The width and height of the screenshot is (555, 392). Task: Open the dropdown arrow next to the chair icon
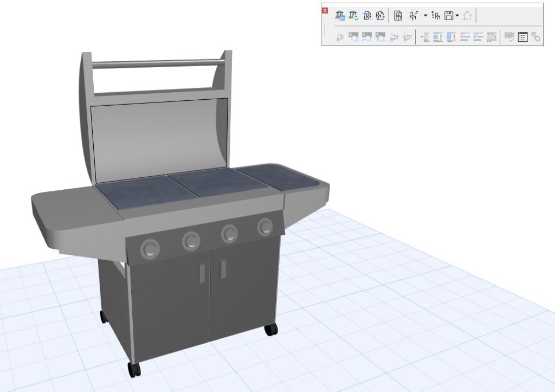pyautogui.click(x=425, y=15)
